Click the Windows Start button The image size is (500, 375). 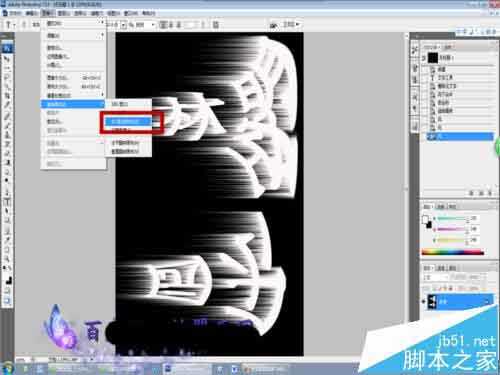point(7,369)
